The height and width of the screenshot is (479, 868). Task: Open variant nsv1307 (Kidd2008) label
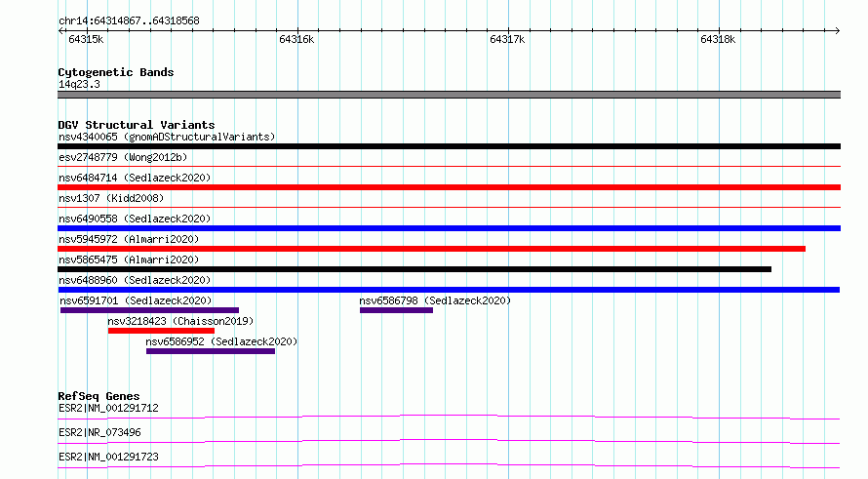(x=111, y=198)
